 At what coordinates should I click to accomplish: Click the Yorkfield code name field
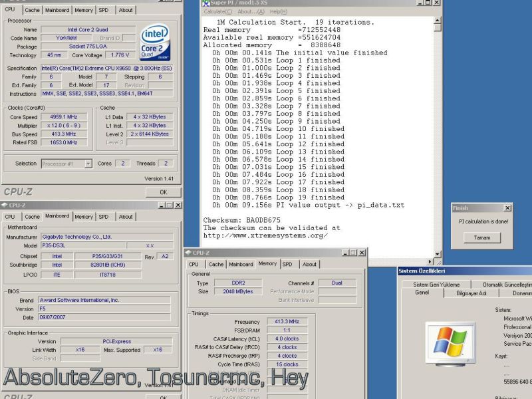66,38
